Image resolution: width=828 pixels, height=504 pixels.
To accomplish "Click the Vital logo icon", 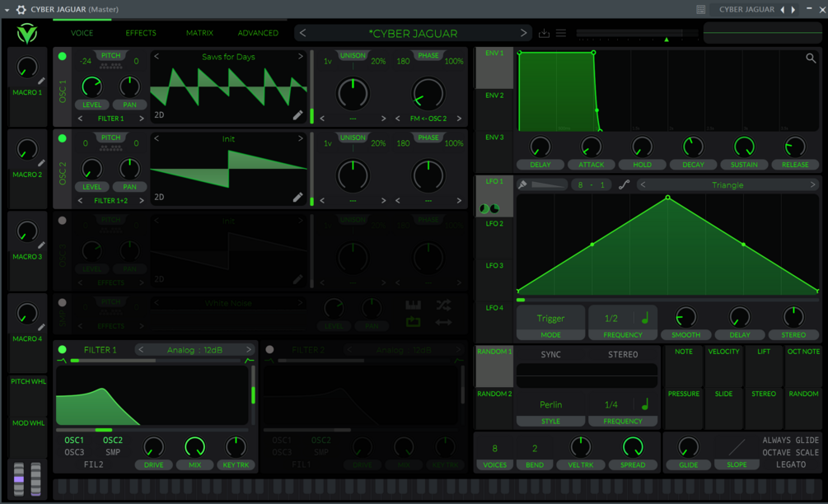I will 26,33.
